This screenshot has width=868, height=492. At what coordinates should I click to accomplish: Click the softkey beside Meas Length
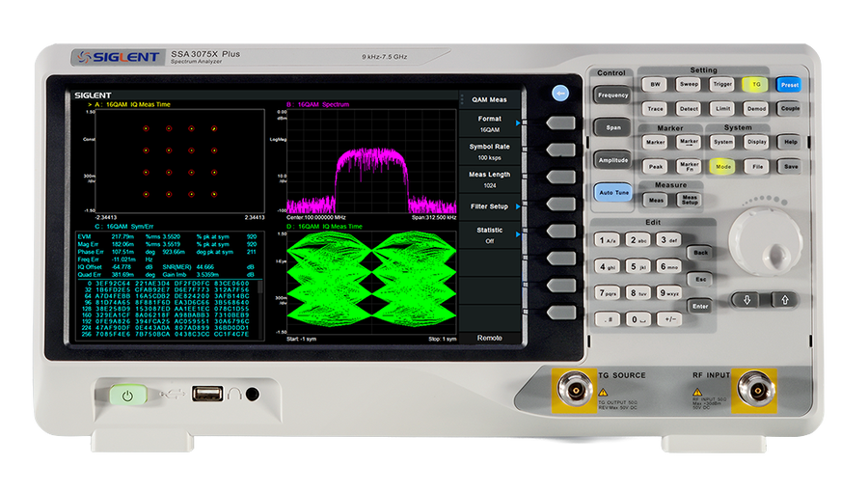[x=560, y=177]
